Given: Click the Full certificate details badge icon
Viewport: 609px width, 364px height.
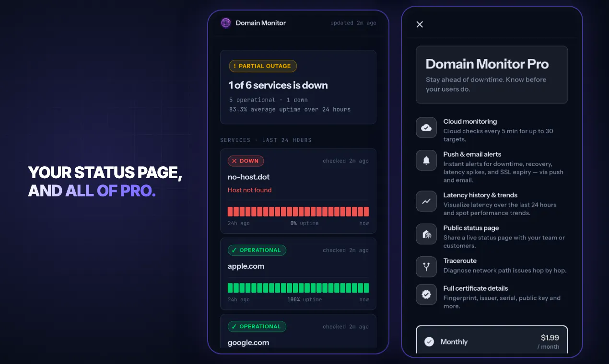Looking at the screenshot, I should 426,295.
